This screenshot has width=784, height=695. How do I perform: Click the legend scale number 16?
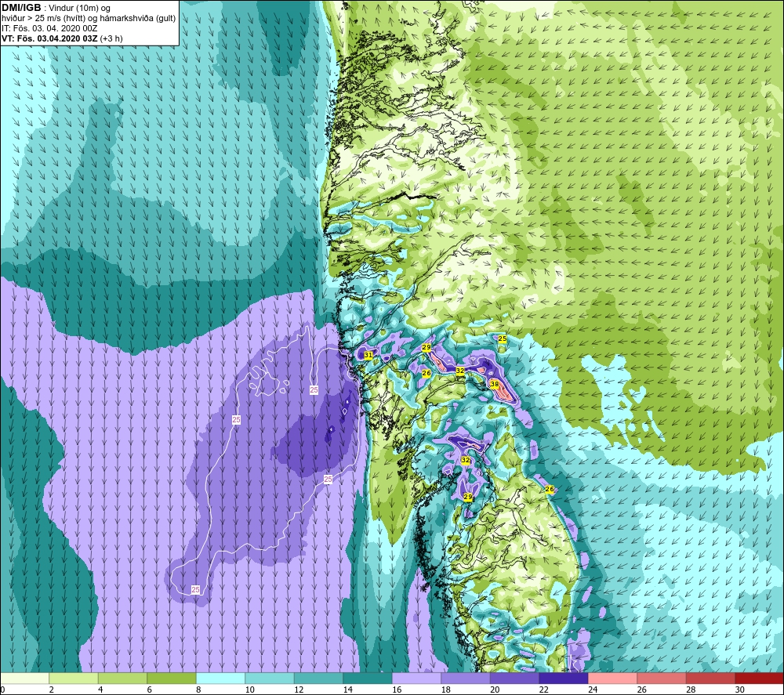tap(397, 690)
